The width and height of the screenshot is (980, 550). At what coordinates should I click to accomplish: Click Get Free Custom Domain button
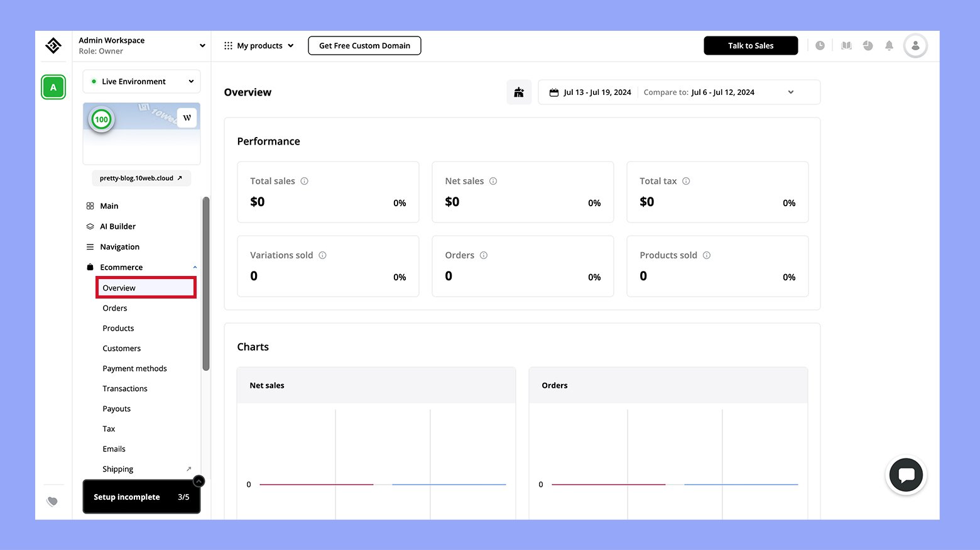(x=364, y=46)
